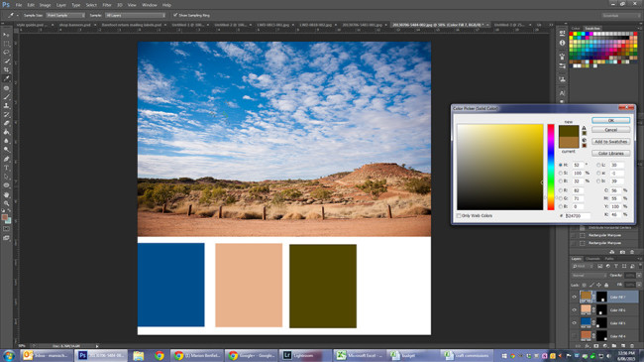This screenshot has height=362, width=644.
Task: Open the Window menu
Action: click(x=149, y=5)
